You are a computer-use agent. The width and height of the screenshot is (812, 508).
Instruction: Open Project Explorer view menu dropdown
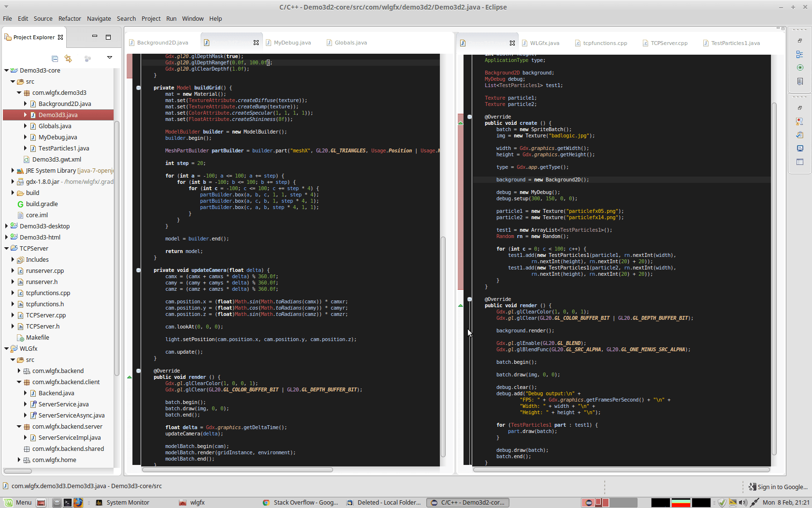[110, 58]
